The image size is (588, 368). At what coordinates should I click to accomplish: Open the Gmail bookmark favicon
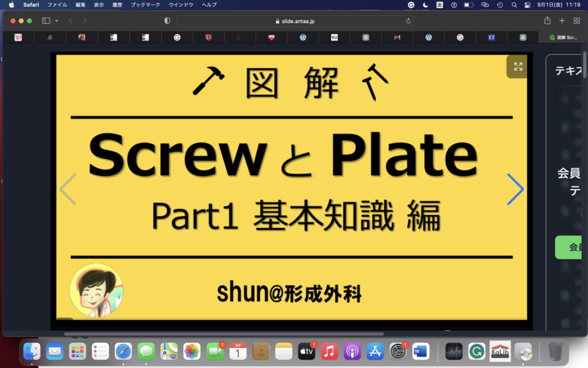coord(396,37)
